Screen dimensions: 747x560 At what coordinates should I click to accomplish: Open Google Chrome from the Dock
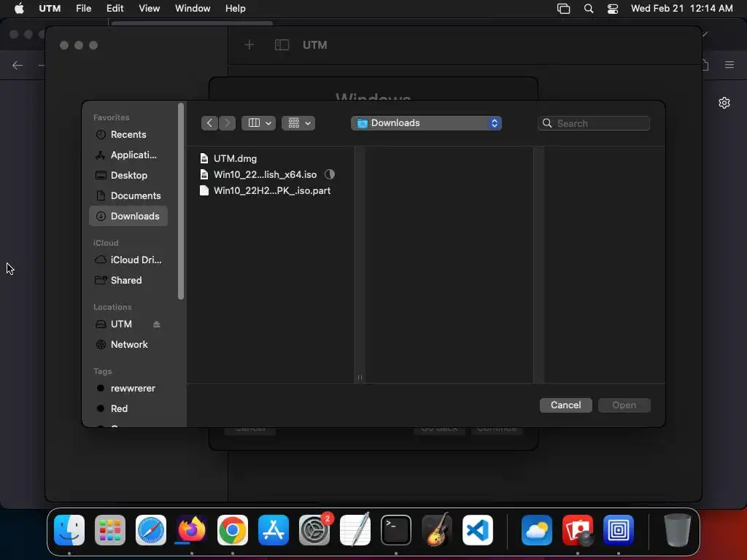point(233,530)
